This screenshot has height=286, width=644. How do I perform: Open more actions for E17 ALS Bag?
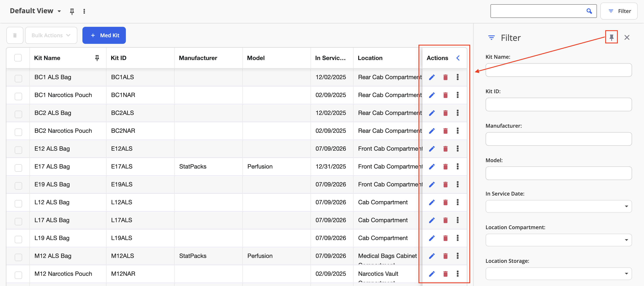(x=457, y=166)
